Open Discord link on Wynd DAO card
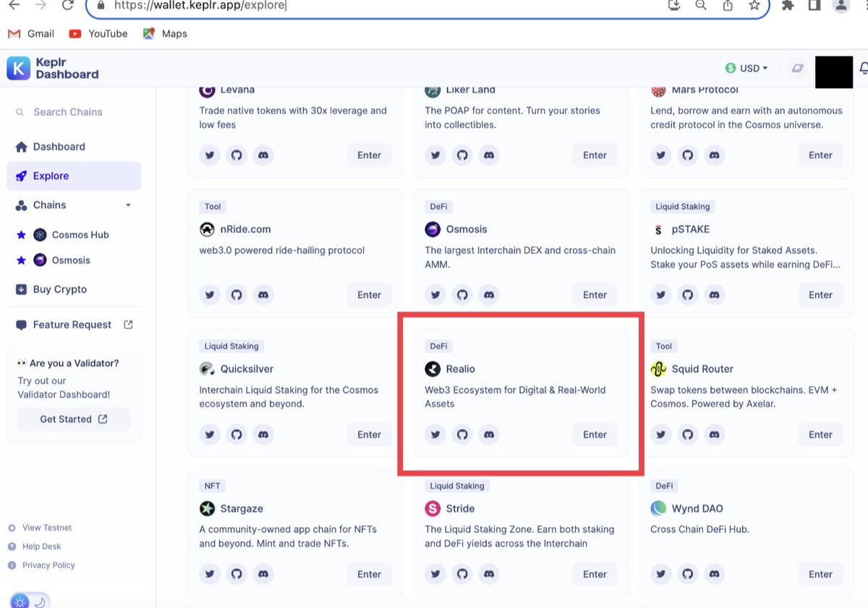Image resolution: width=868 pixels, height=608 pixels. point(715,574)
